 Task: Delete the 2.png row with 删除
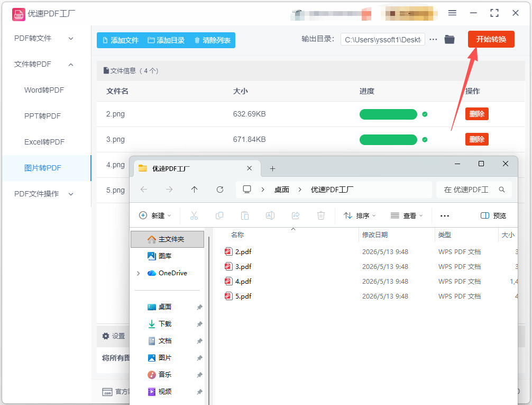point(476,114)
